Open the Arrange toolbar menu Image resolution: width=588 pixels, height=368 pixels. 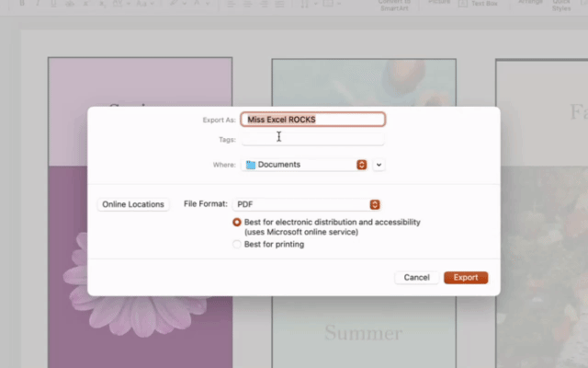(x=530, y=2)
